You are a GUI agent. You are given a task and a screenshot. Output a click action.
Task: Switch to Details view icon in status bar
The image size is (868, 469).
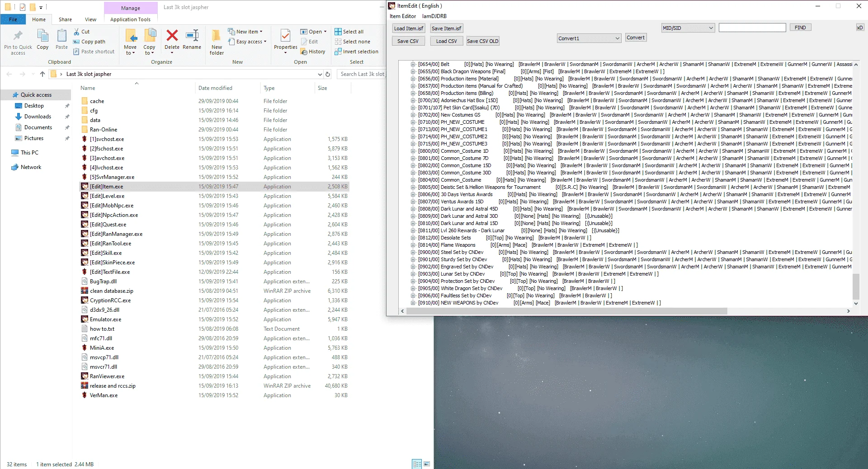click(x=417, y=464)
